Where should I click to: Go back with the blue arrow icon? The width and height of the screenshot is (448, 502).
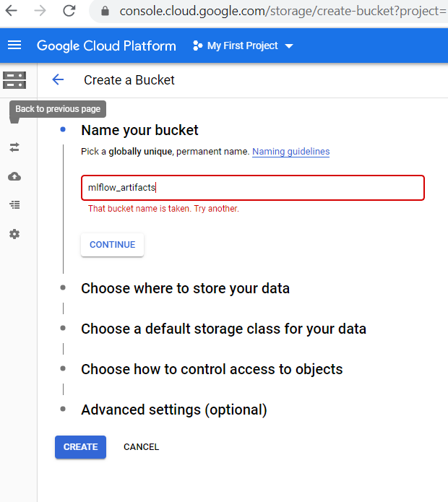point(58,80)
